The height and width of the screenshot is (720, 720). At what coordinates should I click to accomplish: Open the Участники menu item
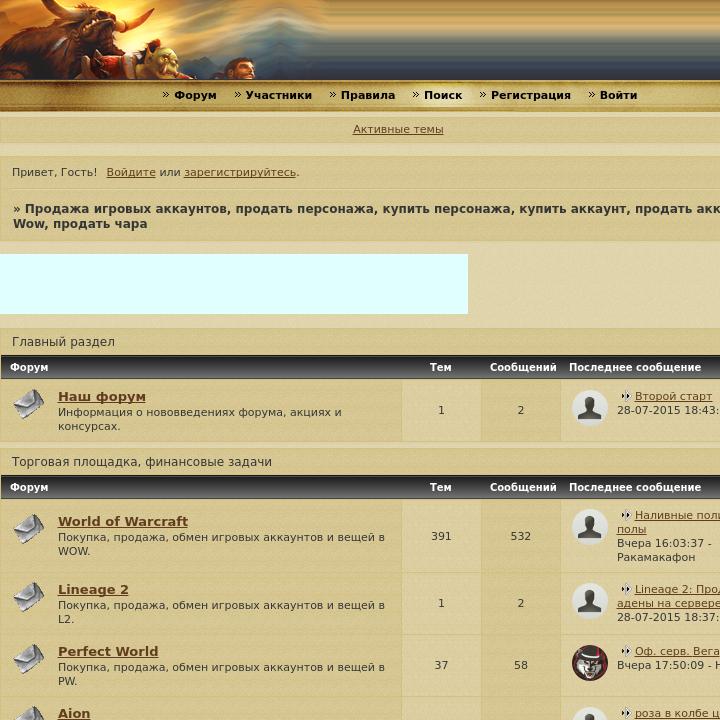coord(278,95)
